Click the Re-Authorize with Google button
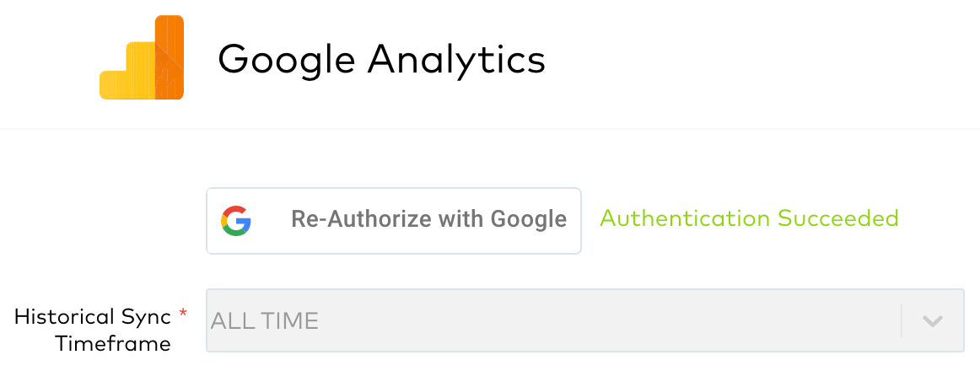 [x=394, y=220]
